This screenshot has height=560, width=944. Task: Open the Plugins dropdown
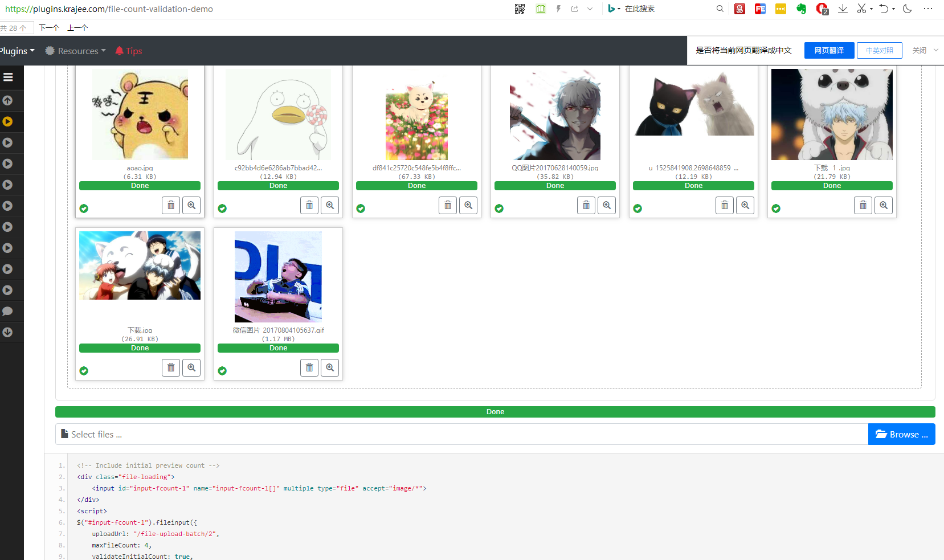pyautogui.click(x=17, y=51)
